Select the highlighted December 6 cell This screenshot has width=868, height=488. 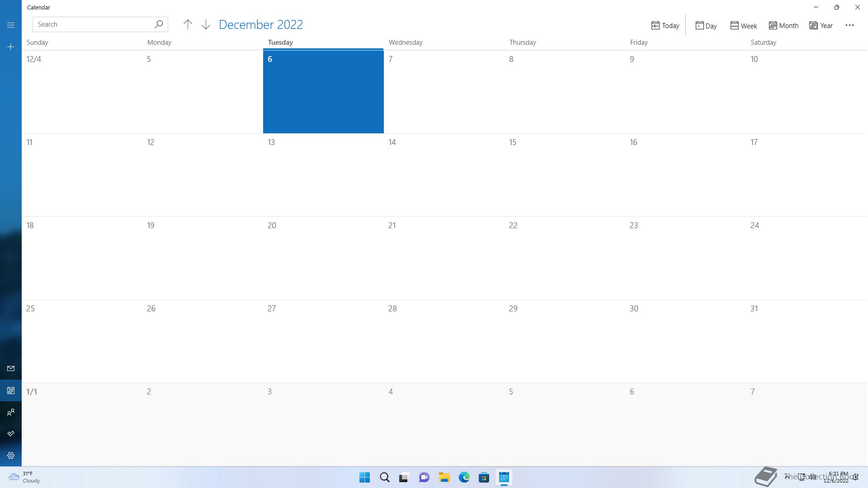(x=323, y=92)
